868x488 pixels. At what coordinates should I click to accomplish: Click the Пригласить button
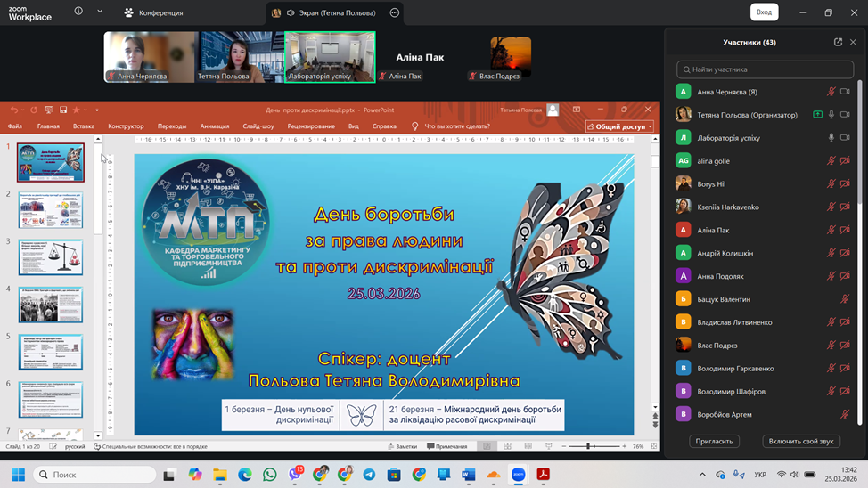tap(714, 441)
